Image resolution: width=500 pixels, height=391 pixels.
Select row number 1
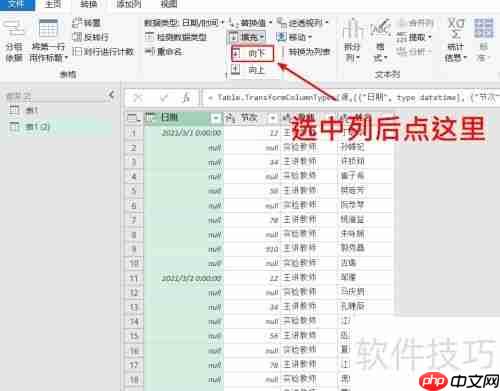(133, 133)
